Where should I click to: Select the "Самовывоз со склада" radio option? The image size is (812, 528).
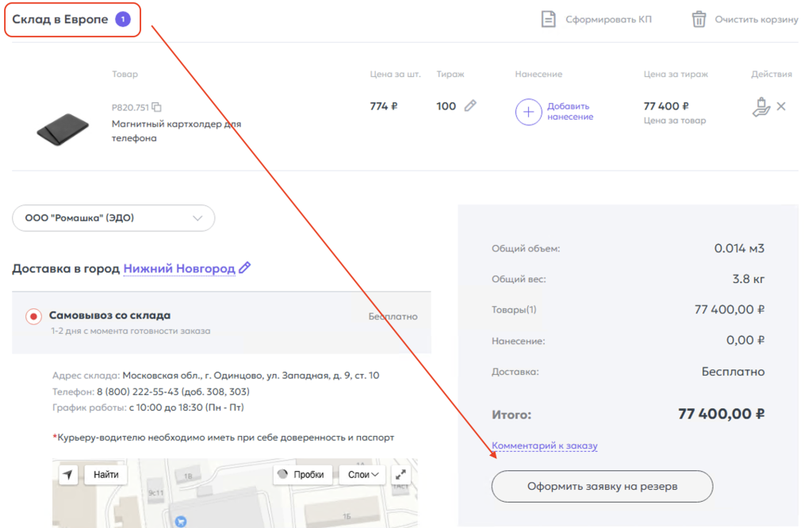(33, 316)
